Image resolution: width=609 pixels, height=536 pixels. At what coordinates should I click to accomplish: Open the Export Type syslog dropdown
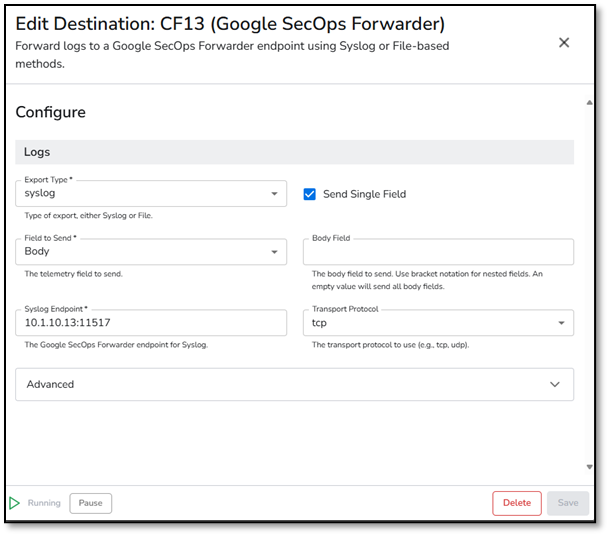[151, 193]
